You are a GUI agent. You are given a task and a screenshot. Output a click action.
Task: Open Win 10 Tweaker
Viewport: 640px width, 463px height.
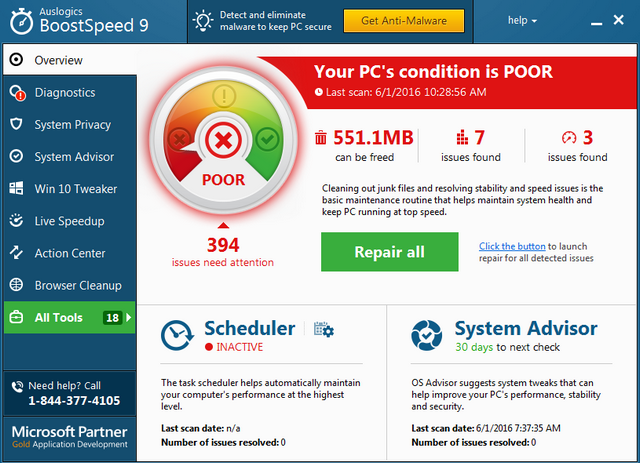[x=70, y=189]
